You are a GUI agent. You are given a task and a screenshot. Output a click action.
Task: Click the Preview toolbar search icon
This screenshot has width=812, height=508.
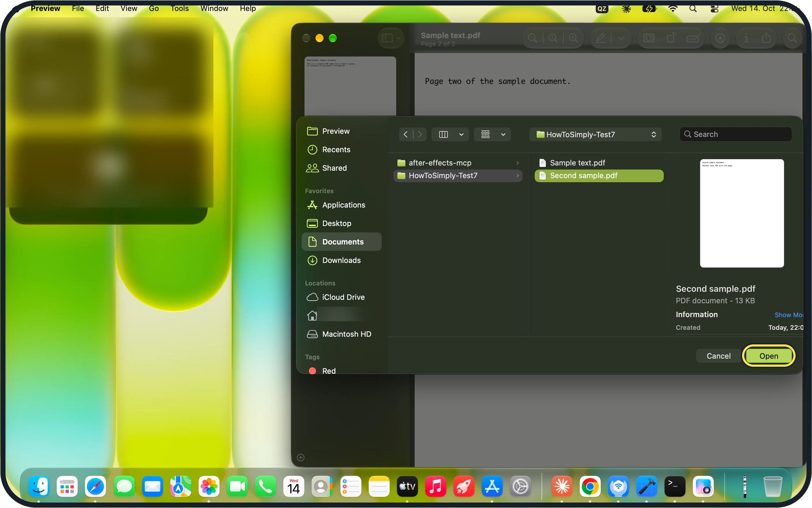(x=792, y=38)
